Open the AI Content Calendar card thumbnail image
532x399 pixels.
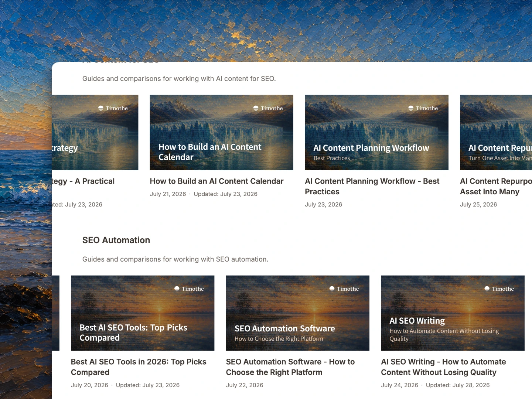pyautogui.click(x=222, y=133)
